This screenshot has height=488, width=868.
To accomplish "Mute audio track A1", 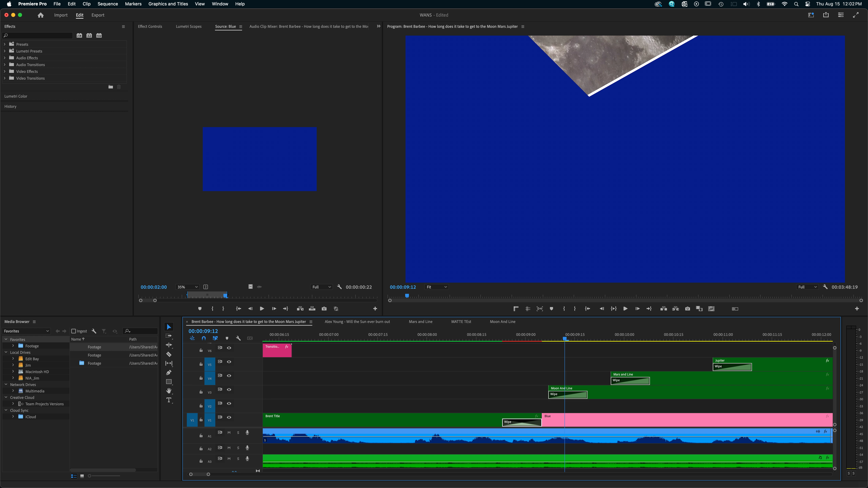I will tap(229, 432).
